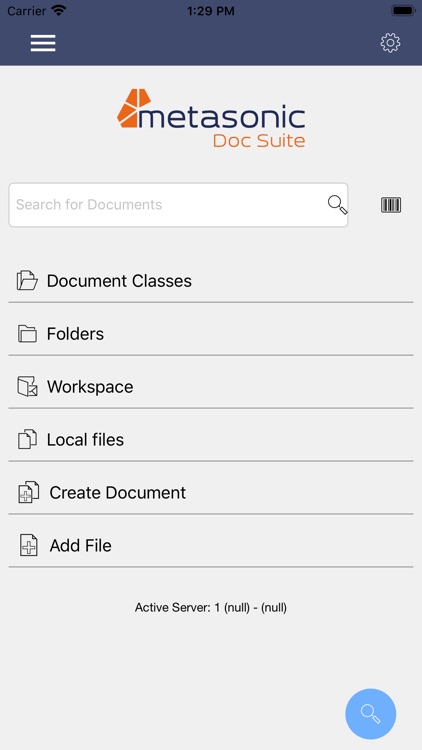The image size is (422, 750).
Task: Tap the Wi-Fi status bar icon
Action: [x=59, y=11]
